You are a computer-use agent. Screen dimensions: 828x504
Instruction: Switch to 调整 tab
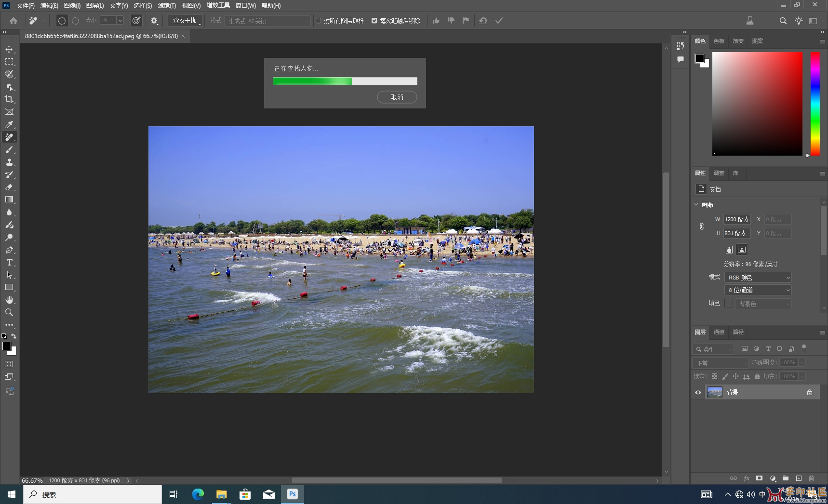coord(719,173)
